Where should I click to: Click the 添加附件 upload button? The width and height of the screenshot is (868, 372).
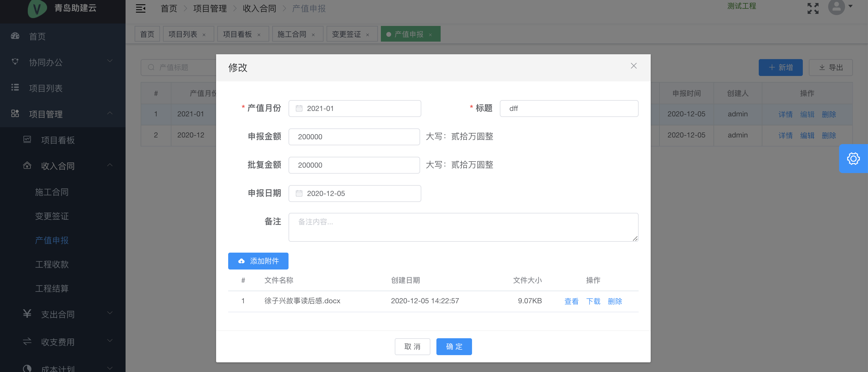point(258,261)
